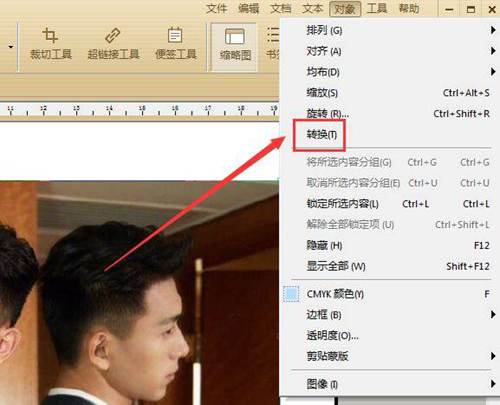The width and height of the screenshot is (500, 405).
Task: Open the 工具 menu
Action: [377, 8]
